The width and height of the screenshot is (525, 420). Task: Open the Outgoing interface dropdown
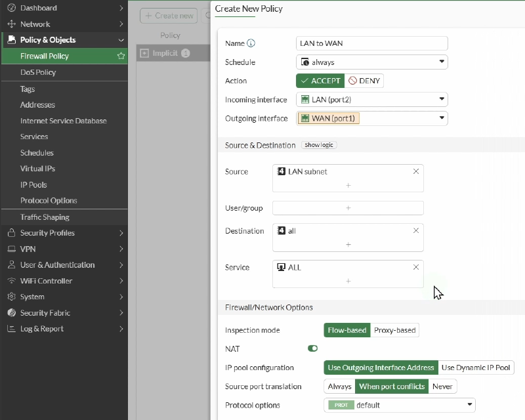tap(371, 118)
